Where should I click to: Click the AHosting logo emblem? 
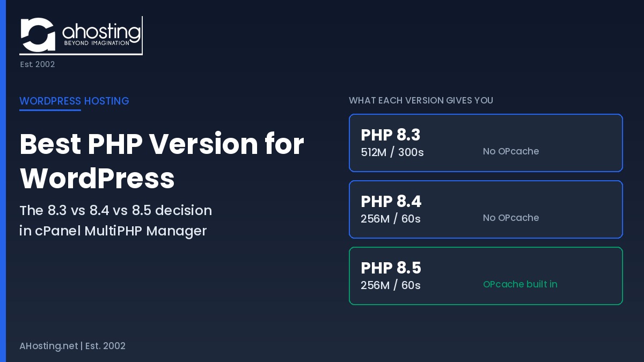point(38,34)
